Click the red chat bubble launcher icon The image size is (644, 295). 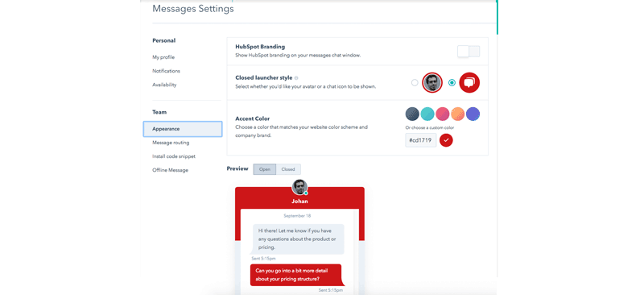pyautogui.click(x=469, y=83)
